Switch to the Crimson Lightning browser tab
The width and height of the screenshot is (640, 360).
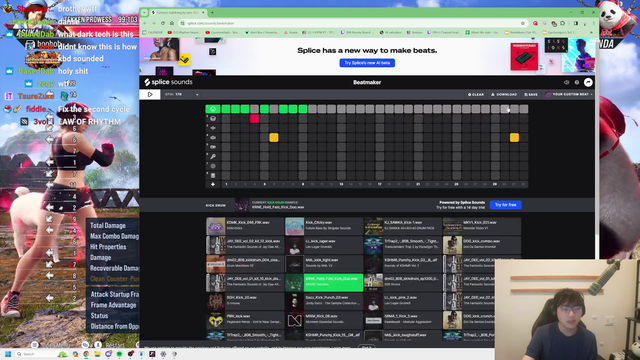pos(178,13)
